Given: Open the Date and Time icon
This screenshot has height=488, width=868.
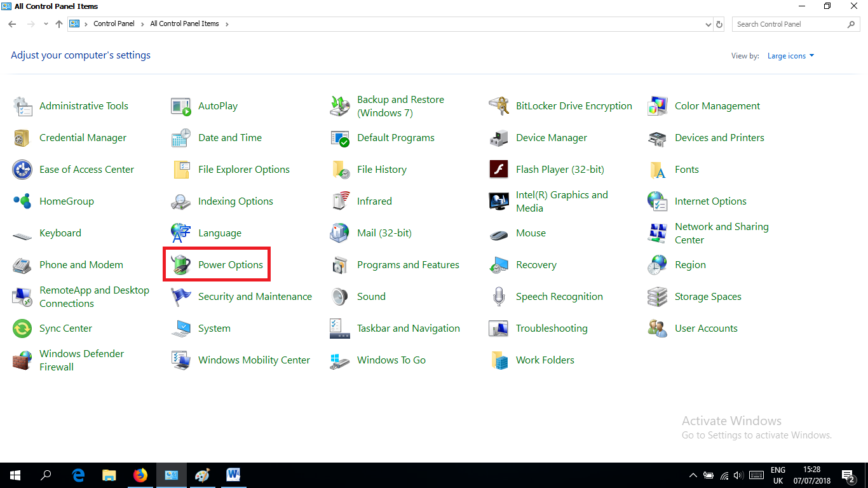Looking at the screenshot, I should pyautogui.click(x=181, y=138).
